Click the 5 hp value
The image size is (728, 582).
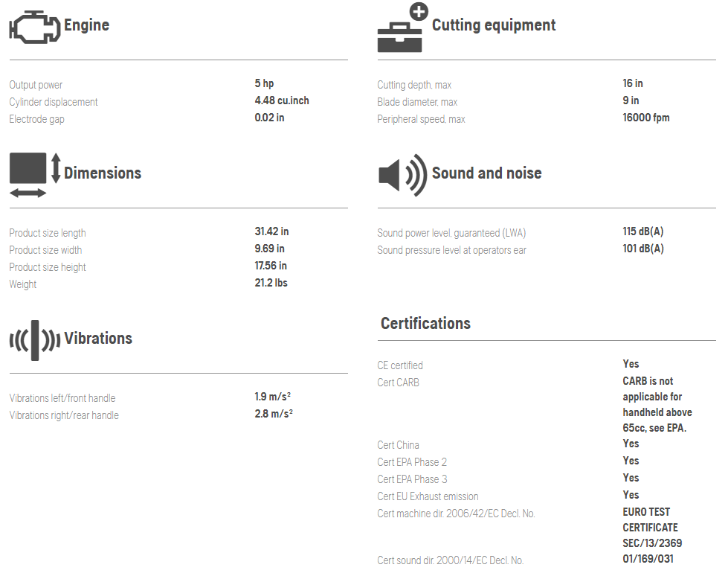coord(264,83)
